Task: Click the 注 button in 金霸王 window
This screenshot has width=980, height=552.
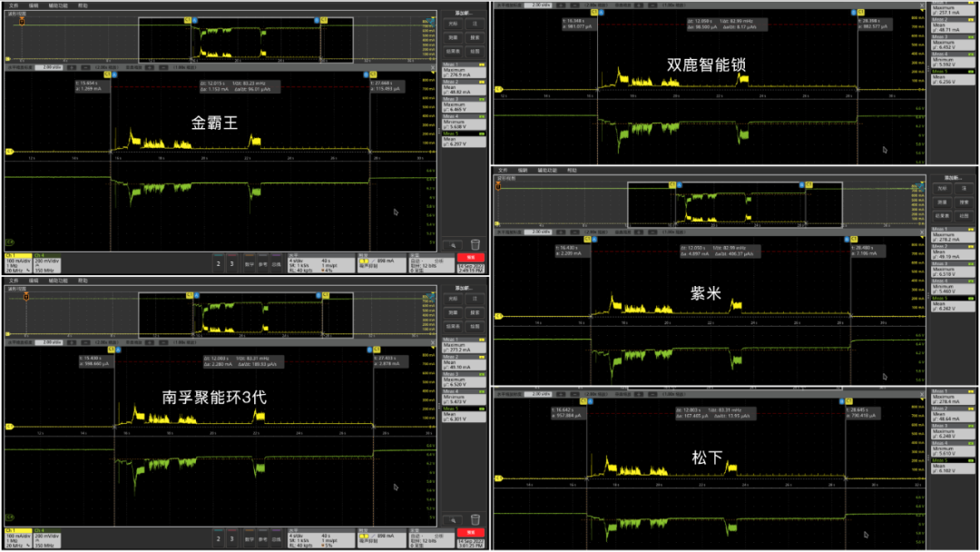Action: point(475,24)
